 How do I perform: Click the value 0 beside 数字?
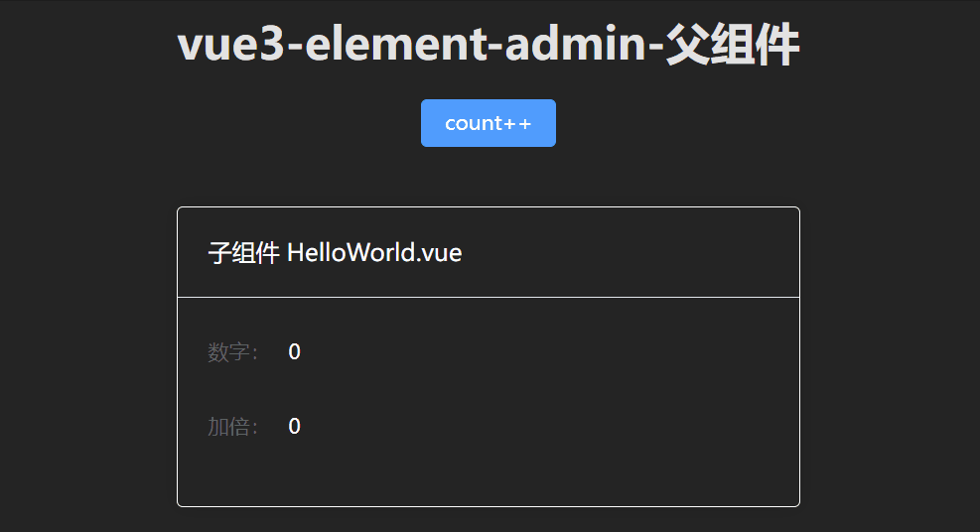point(294,352)
